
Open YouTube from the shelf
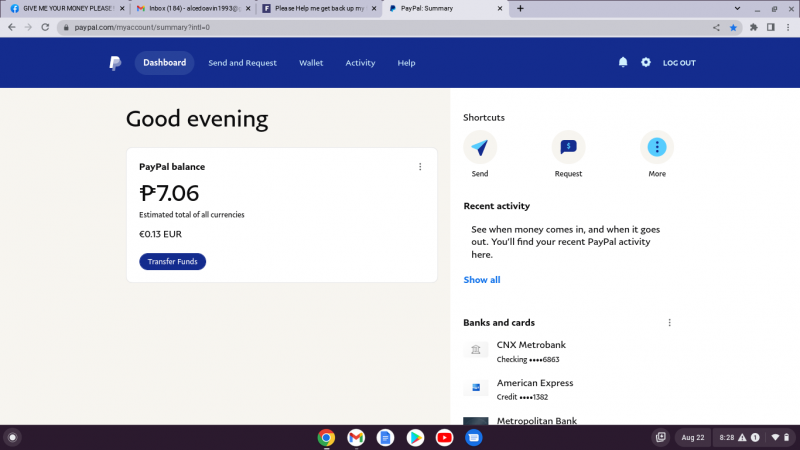[444, 437]
